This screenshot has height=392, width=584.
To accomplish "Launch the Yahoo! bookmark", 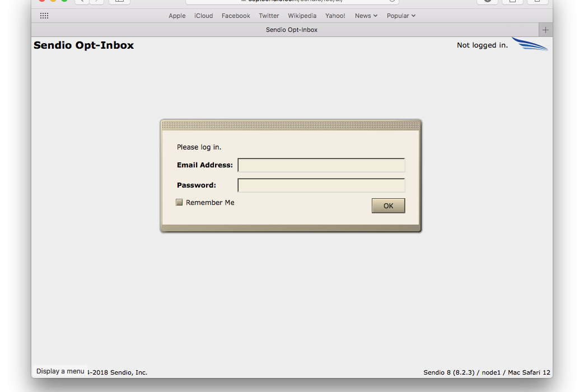I will pyautogui.click(x=335, y=16).
